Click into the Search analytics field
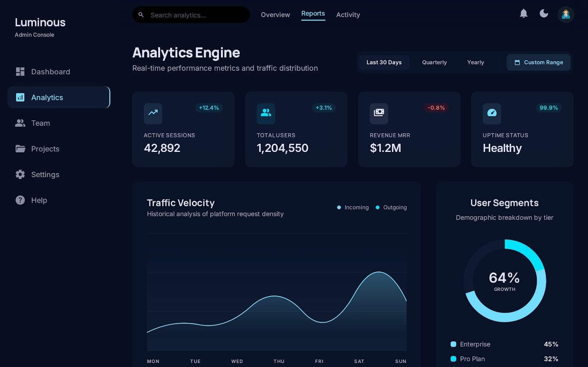The height and width of the screenshot is (367, 588). click(191, 15)
